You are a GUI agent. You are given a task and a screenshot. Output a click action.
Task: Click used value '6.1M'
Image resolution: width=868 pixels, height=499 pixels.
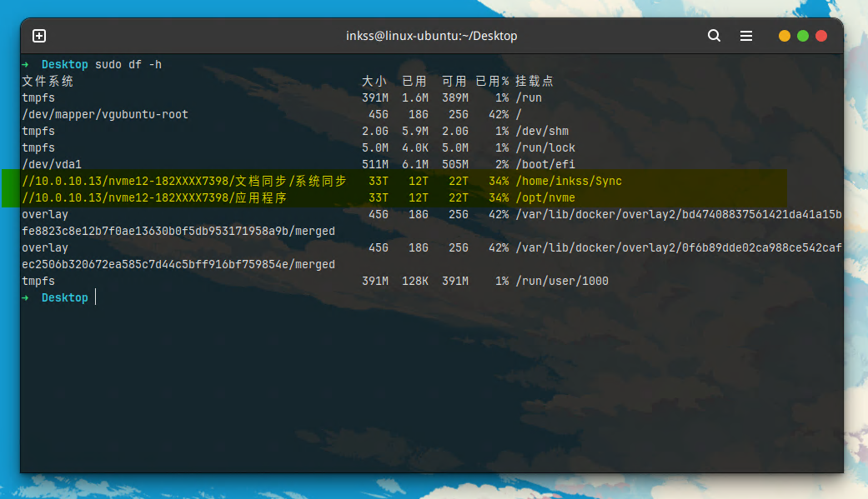tap(415, 164)
